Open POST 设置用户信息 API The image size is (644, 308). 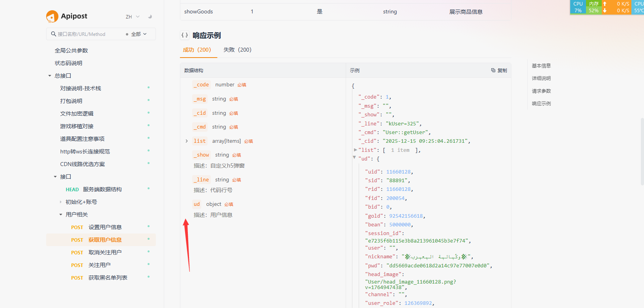(x=96, y=227)
